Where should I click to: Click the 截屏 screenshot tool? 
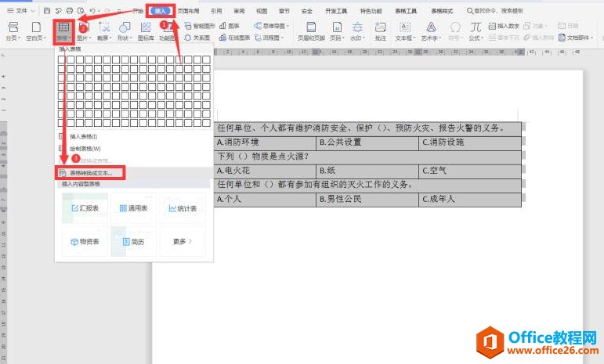tap(104, 31)
